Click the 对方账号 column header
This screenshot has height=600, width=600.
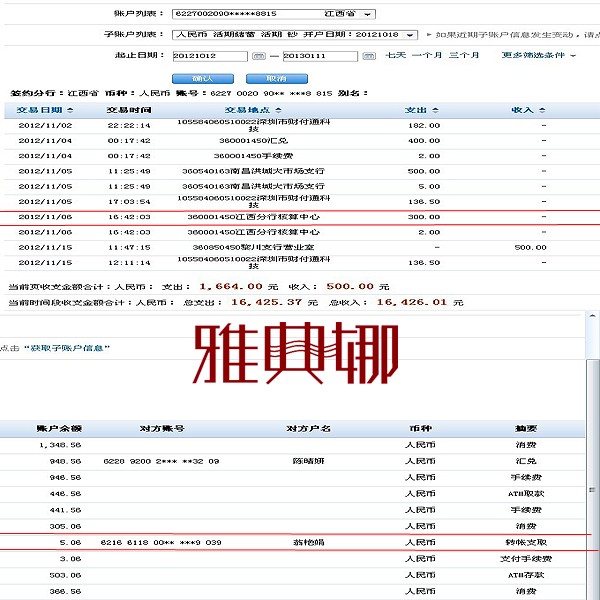[162, 429]
